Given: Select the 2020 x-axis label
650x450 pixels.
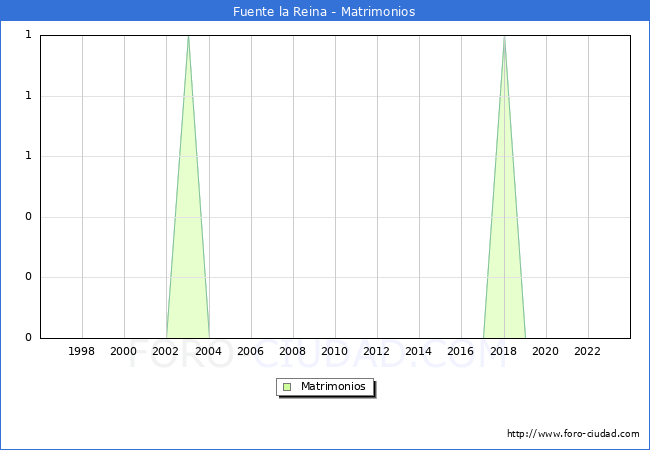Looking at the screenshot, I should pos(545,351).
